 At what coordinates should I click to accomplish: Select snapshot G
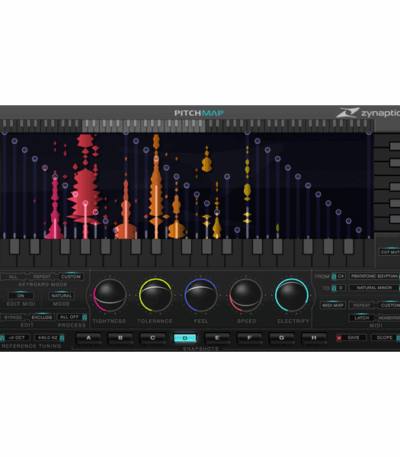click(282, 338)
